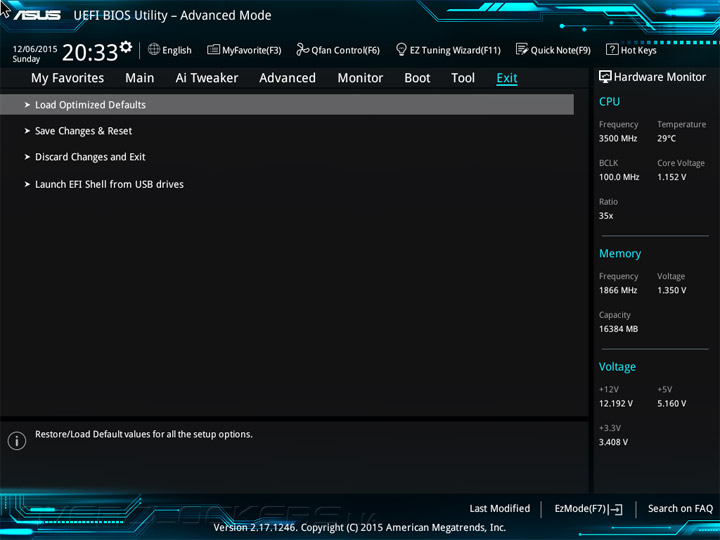Go to the Boot tab
Viewport: 720px width, 540px height.
click(417, 78)
